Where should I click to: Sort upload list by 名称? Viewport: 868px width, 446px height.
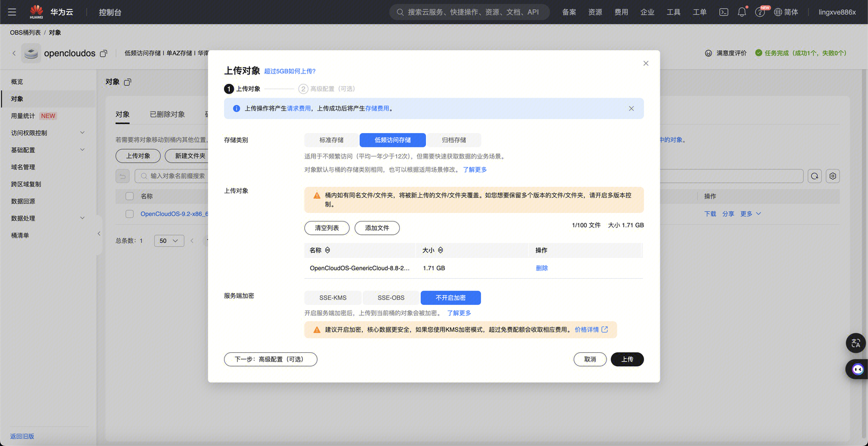click(328, 250)
